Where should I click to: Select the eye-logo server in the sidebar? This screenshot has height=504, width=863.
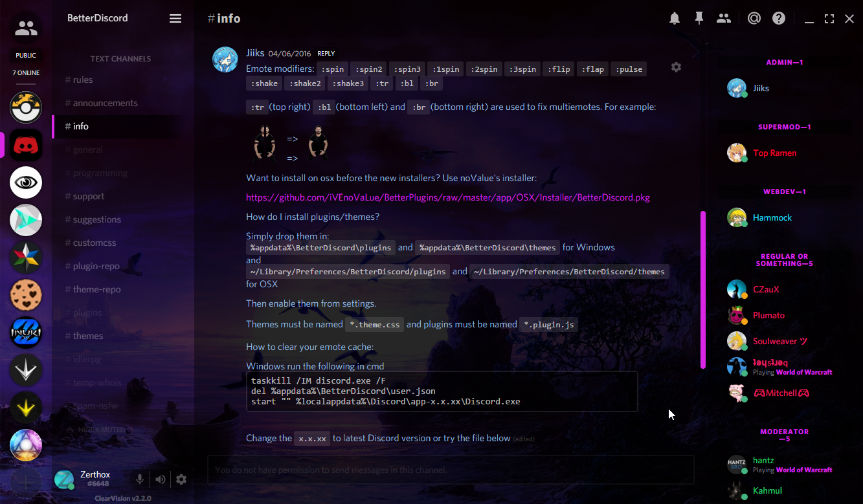[x=25, y=182]
